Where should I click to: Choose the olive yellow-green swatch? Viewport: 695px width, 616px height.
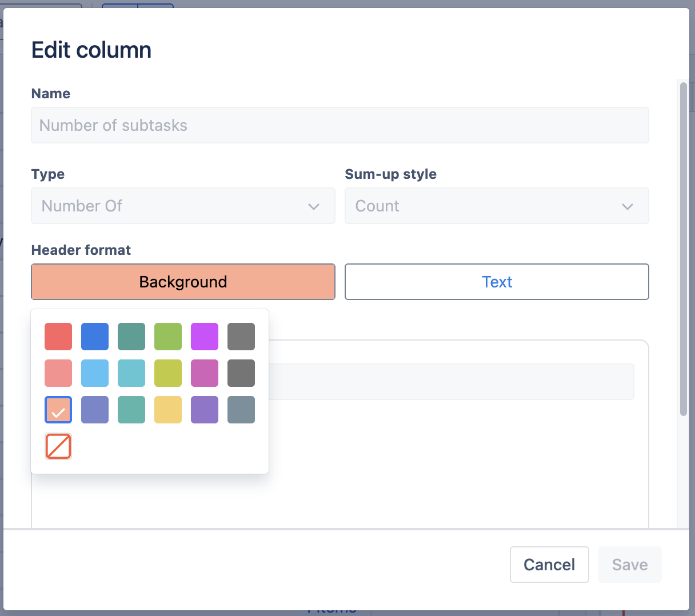tap(168, 373)
